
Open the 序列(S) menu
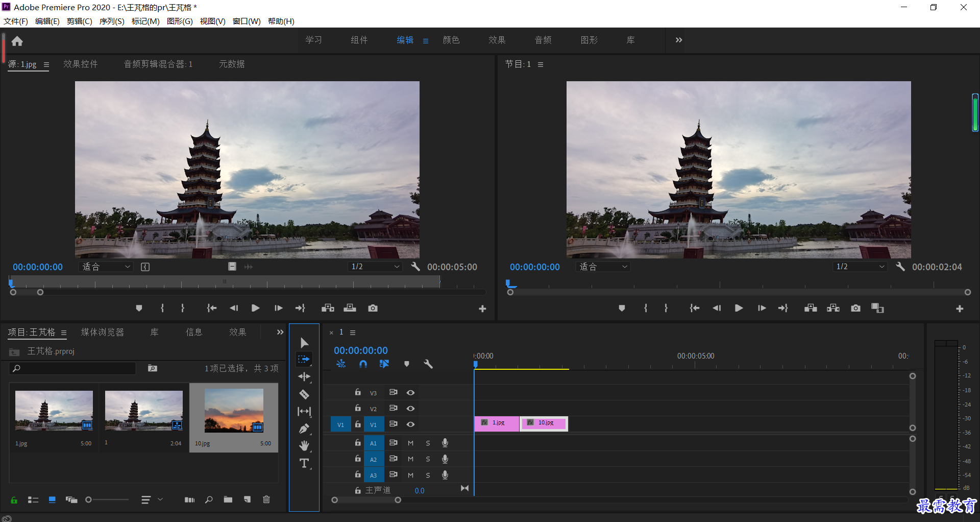click(112, 21)
